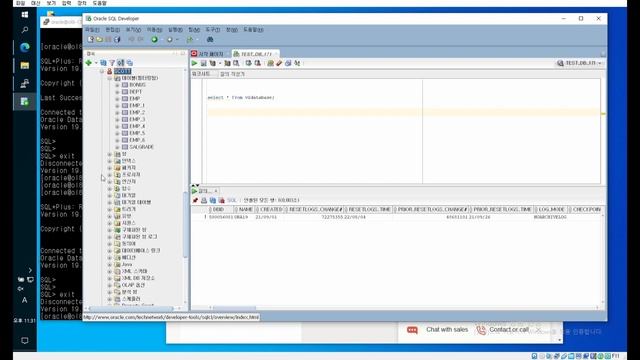The image size is (640, 360).
Task: Click the result row's DBID cell
Action: click(x=222, y=217)
